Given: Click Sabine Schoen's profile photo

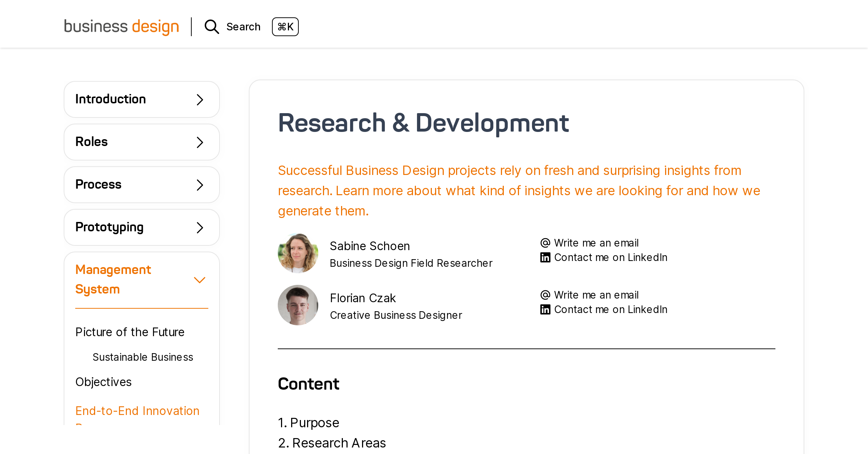Looking at the screenshot, I should pyautogui.click(x=298, y=253).
